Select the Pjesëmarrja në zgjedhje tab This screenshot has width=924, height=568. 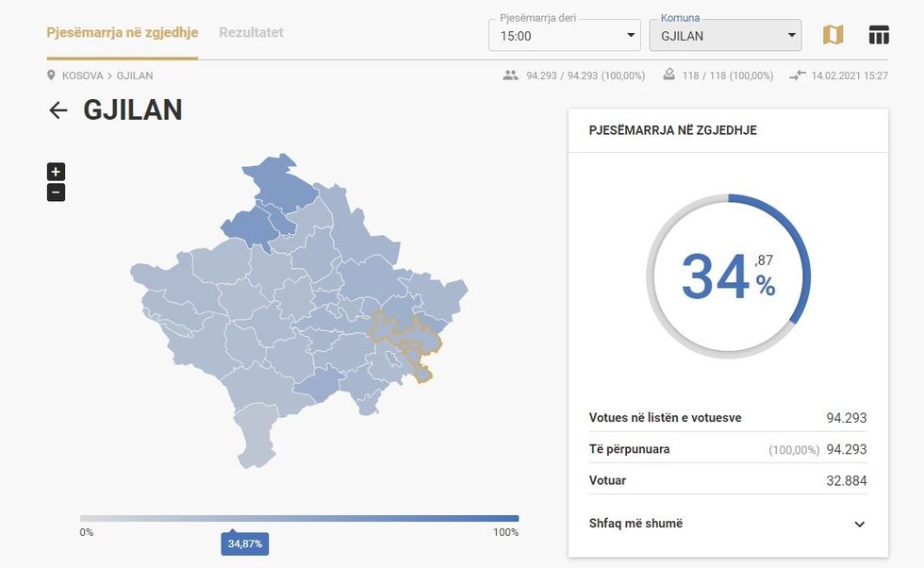(123, 32)
